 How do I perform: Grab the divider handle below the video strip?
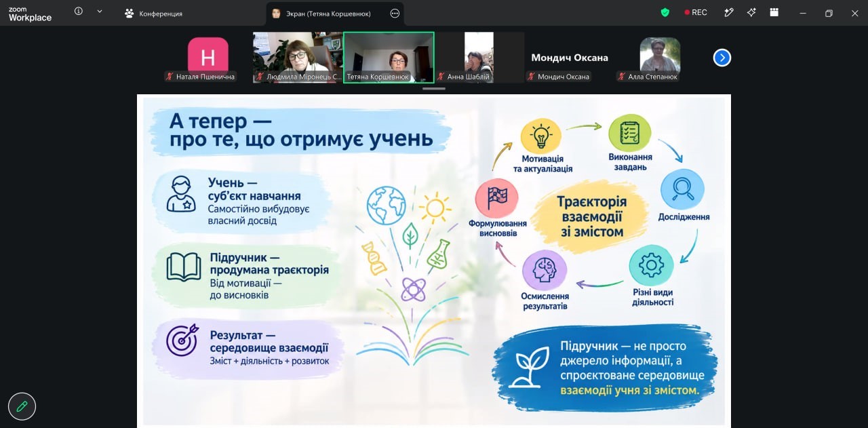pos(434,89)
